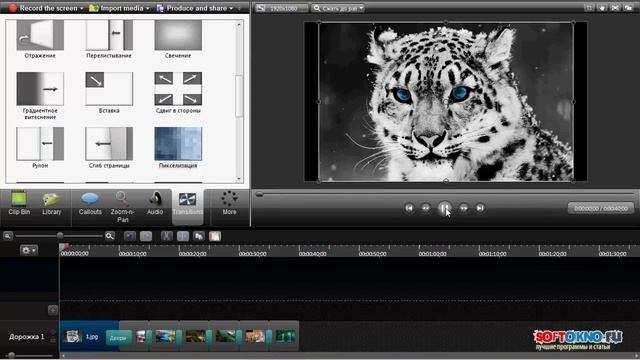Zoom out the timeline magnifier icon
The height and width of the screenshot is (360, 640).
[8, 236]
